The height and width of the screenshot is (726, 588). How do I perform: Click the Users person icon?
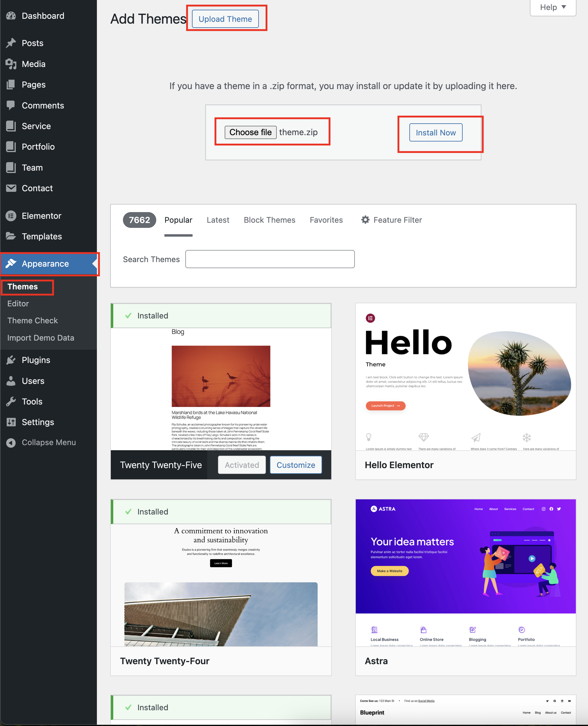click(x=11, y=381)
